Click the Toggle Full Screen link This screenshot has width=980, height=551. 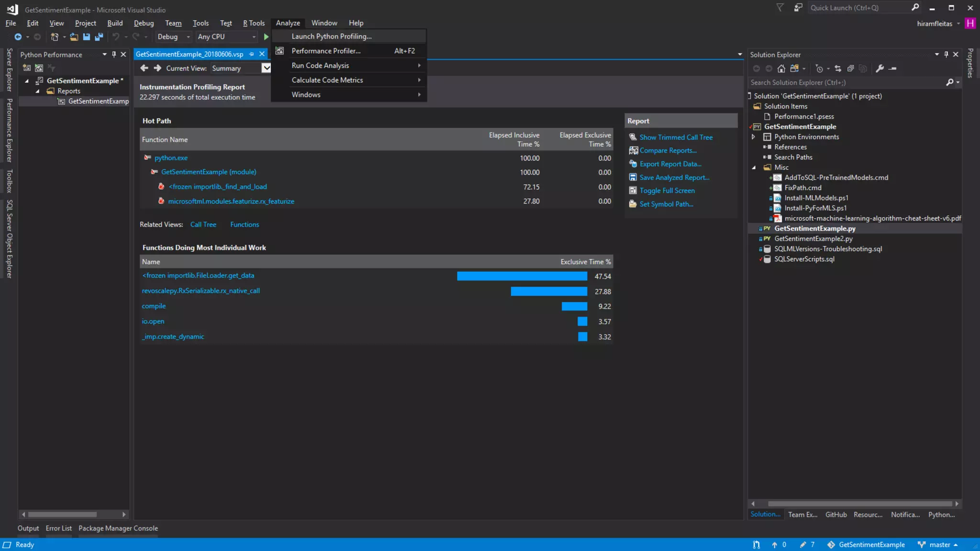pyautogui.click(x=667, y=190)
